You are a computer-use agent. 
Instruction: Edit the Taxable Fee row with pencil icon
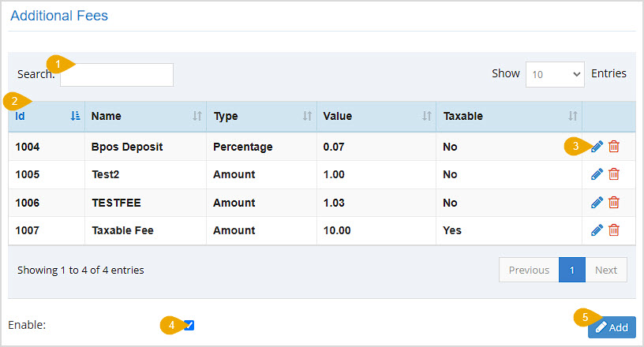pyautogui.click(x=597, y=230)
